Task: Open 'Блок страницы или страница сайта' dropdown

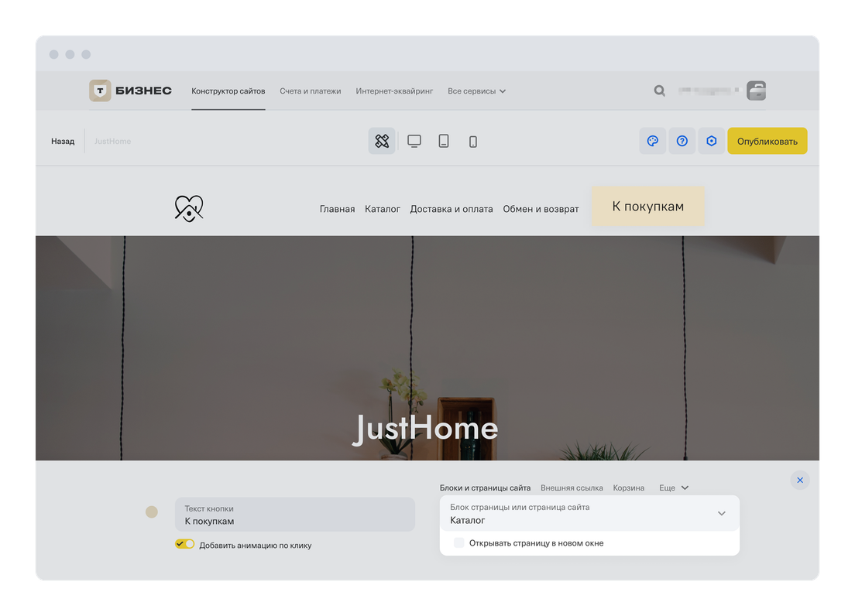Action: (x=589, y=514)
